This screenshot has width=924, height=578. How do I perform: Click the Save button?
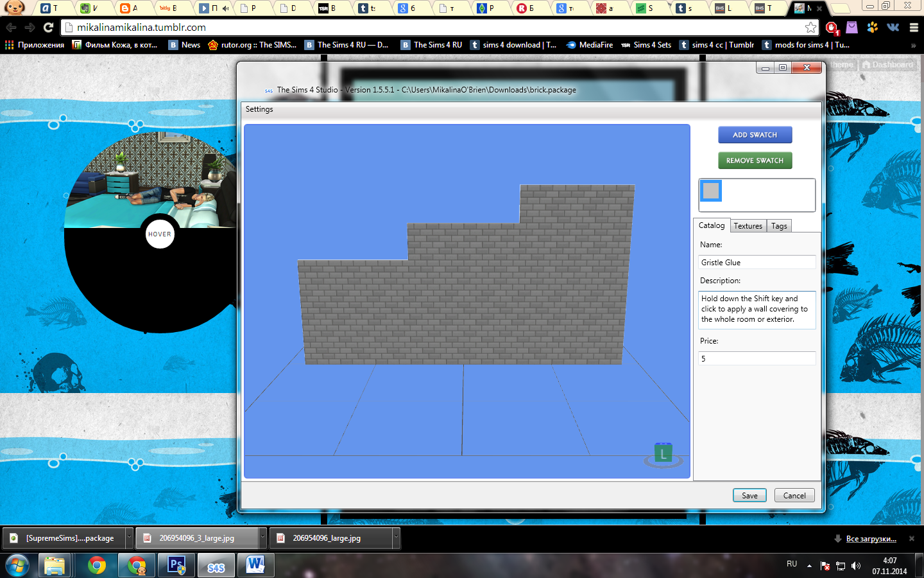(749, 495)
